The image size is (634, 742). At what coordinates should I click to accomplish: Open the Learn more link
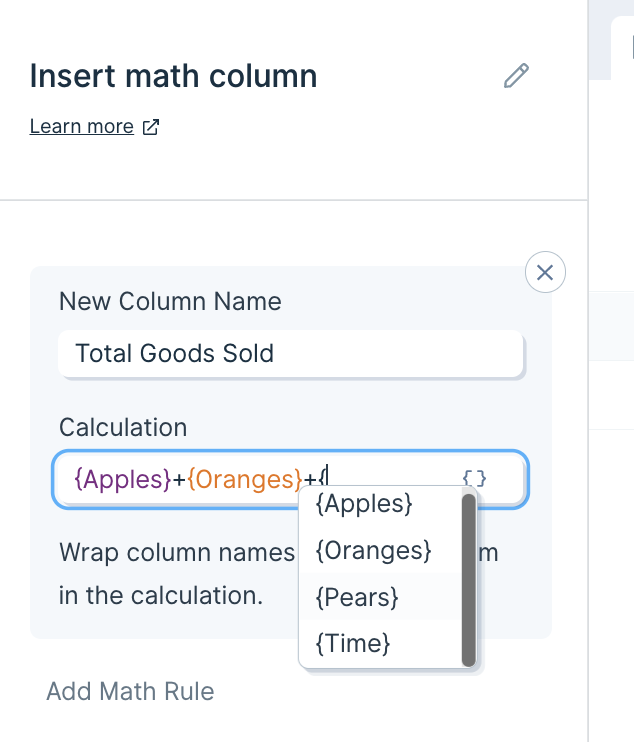pyautogui.click(x=82, y=126)
